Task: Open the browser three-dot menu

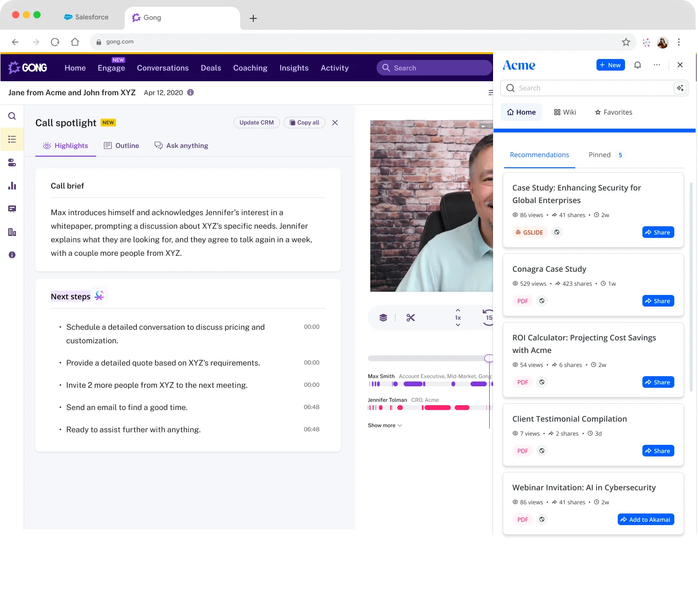Action: pyautogui.click(x=679, y=42)
